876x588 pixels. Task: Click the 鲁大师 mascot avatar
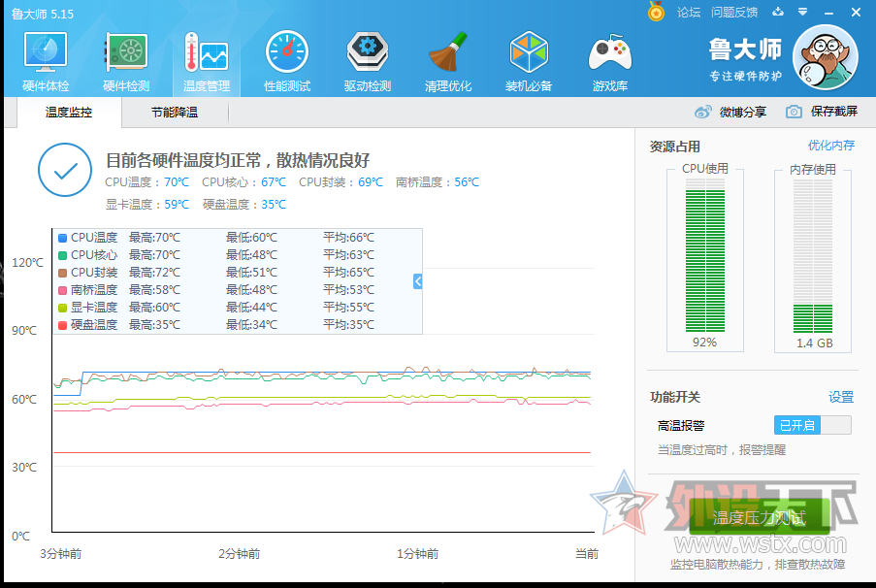click(826, 56)
